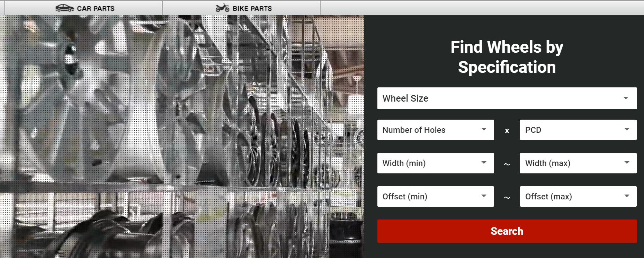Expand the Width (max) dropdown

[578, 163]
